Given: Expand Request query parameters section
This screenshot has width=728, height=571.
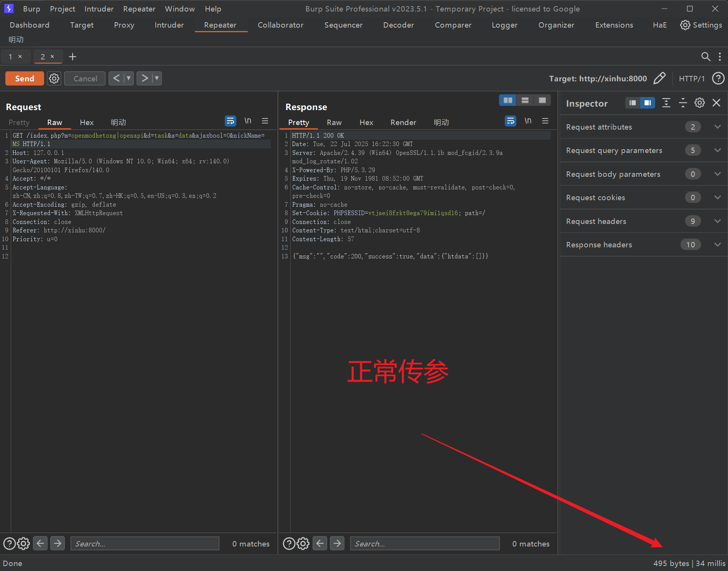Looking at the screenshot, I should [717, 150].
